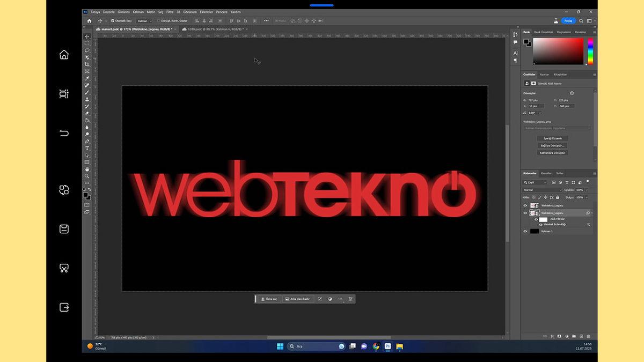Click the fx layer style icon
The width and height of the screenshot is (644, 362).
point(552,336)
